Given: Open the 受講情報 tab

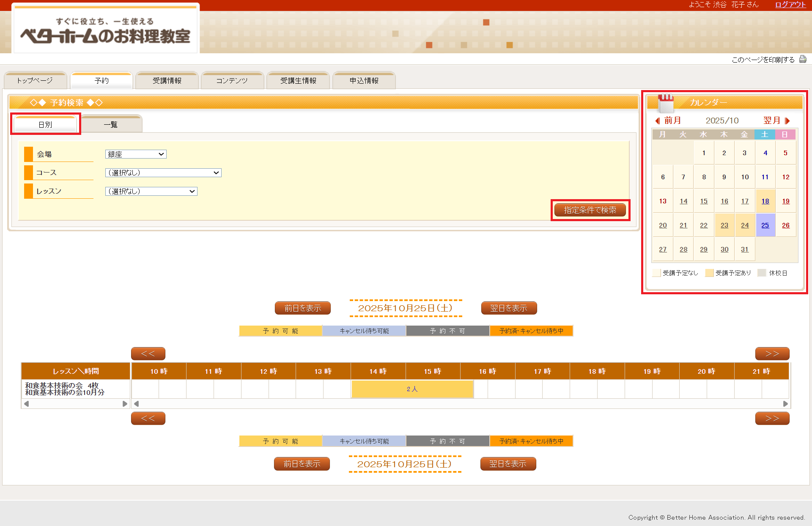Looking at the screenshot, I should [x=167, y=81].
